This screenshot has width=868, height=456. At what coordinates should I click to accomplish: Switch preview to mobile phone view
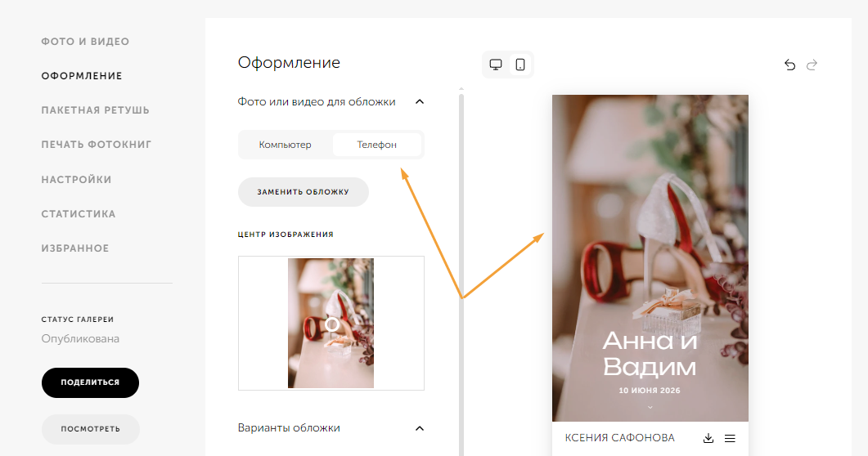point(520,65)
